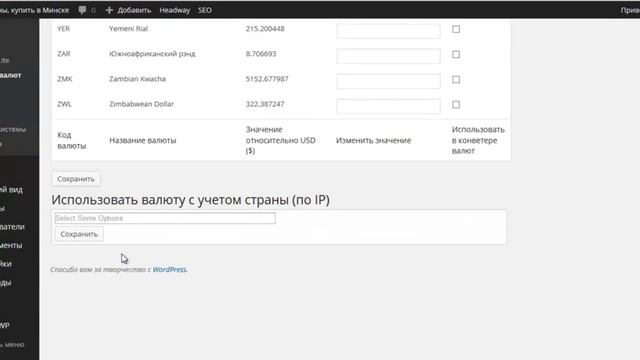This screenshot has width=640, height=360.
Task: Open the sidebar item ending in вид
Action: click(11, 190)
